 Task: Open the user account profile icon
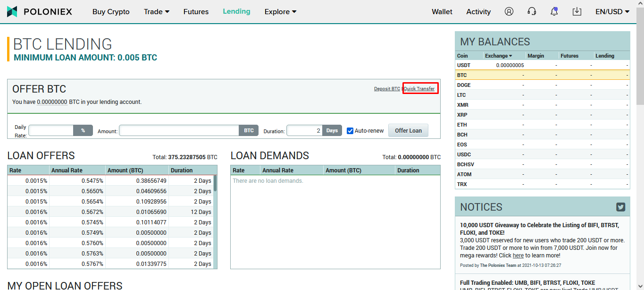(x=509, y=11)
